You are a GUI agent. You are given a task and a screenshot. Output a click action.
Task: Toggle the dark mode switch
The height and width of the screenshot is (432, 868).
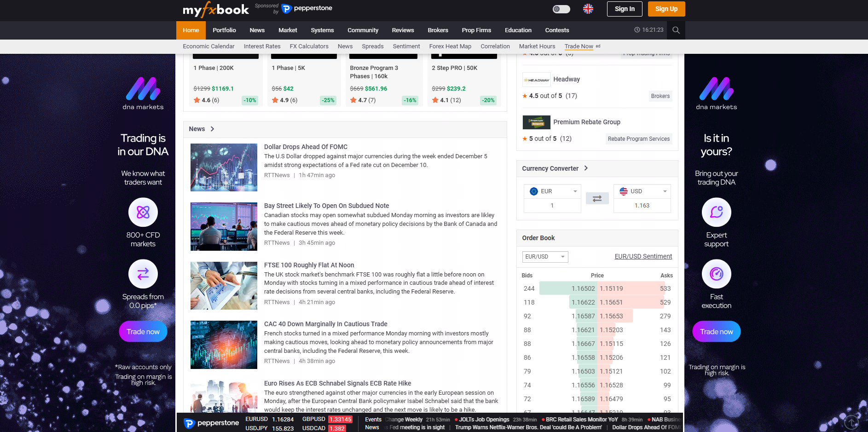561,9
